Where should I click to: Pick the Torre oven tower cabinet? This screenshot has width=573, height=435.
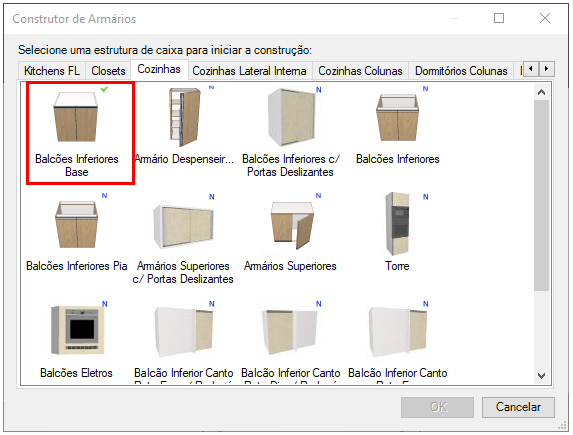398,224
